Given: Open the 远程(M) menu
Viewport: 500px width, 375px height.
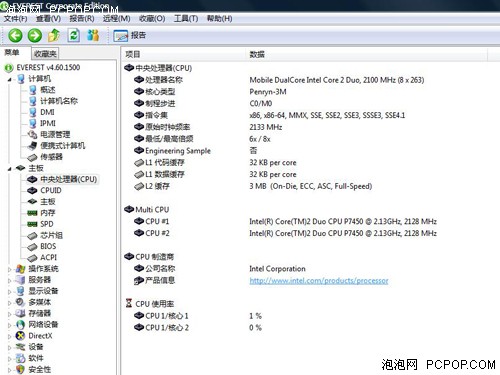Looking at the screenshot, I should click(116, 19).
